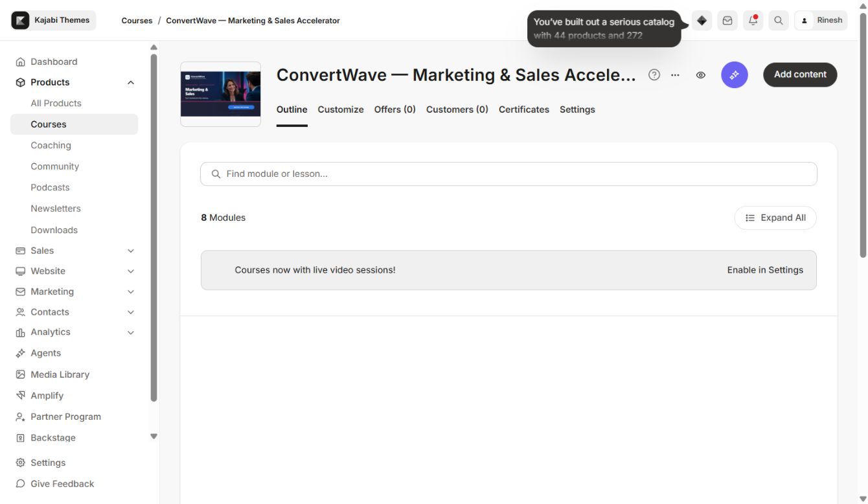Click the Expand All button label
Image resolution: width=868 pixels, height=504 pixels.
[783, 218]
